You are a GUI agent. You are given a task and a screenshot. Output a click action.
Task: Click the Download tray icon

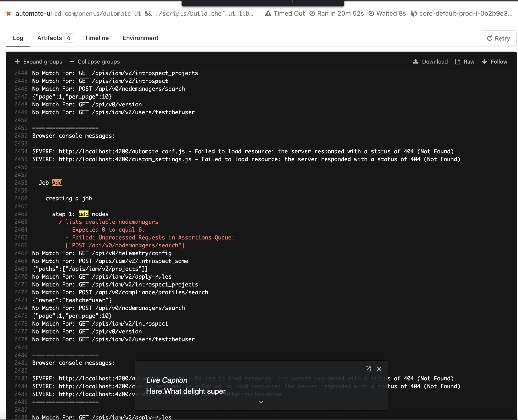[x=416, y=61]
